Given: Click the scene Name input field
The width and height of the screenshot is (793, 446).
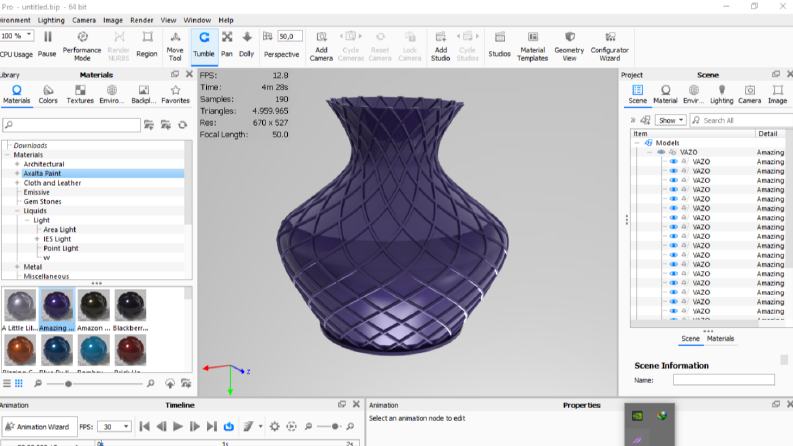Looking at the screenshot, I should coord(724,380).
